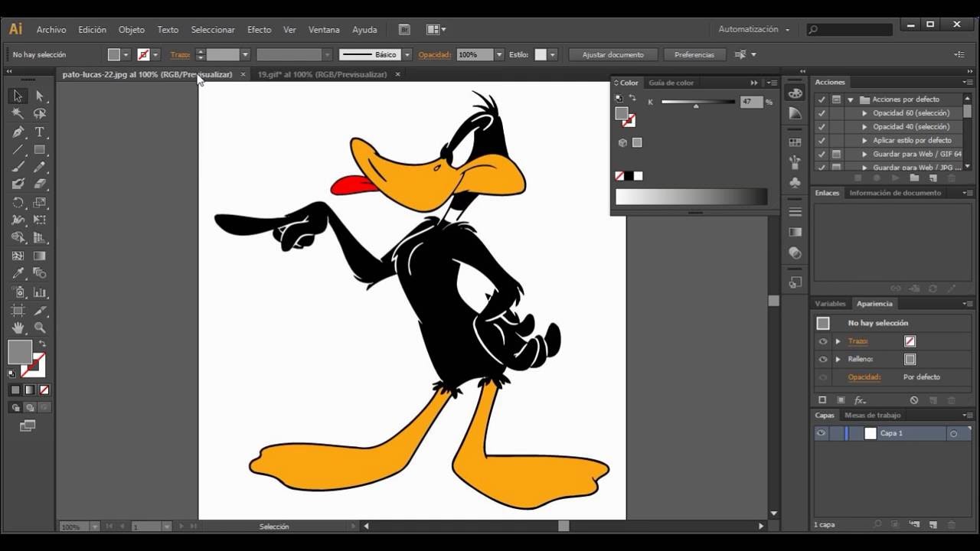Switch to the Mesas de trabajo tab
The image size is (980, 551).
click(872, 416)
